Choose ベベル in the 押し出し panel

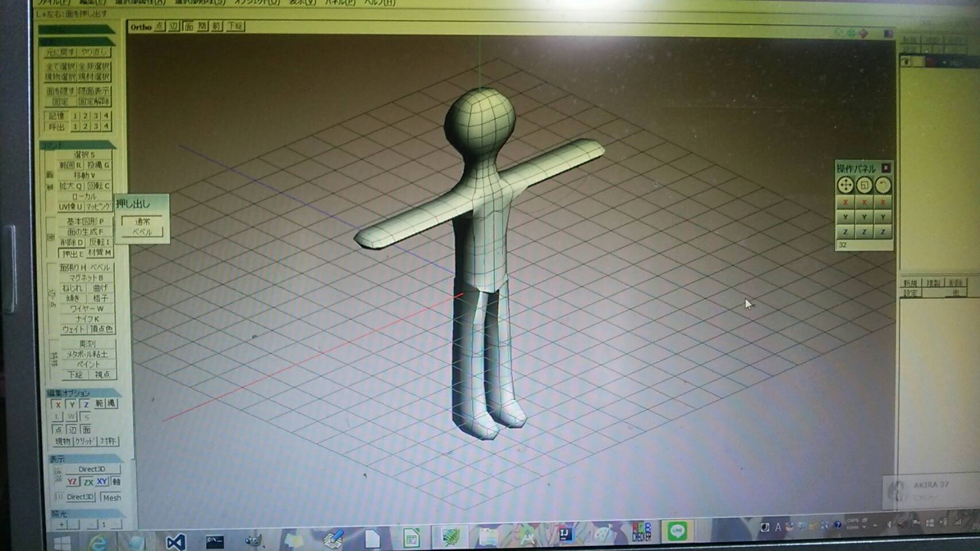tap(142, 232)
